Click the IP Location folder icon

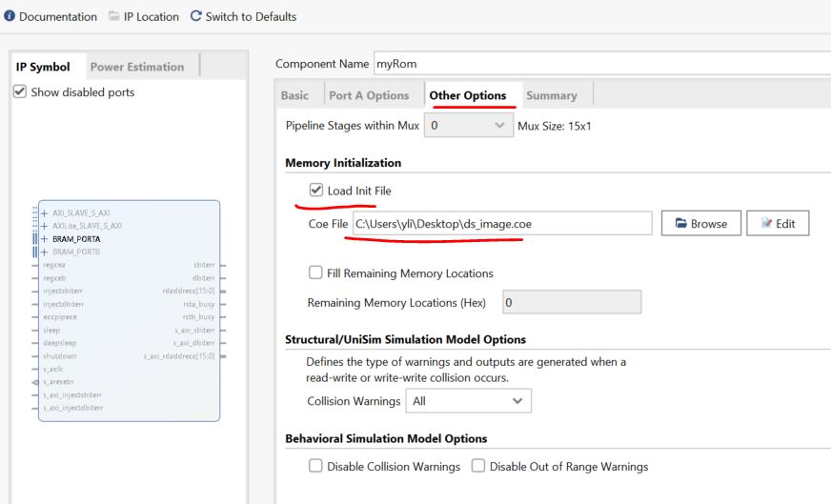114,16
